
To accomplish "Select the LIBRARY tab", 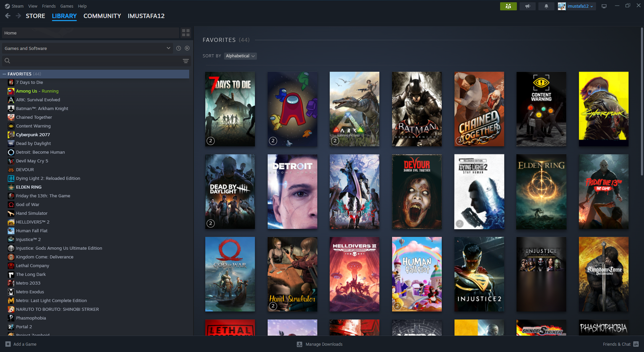I will tap(64, 16).
